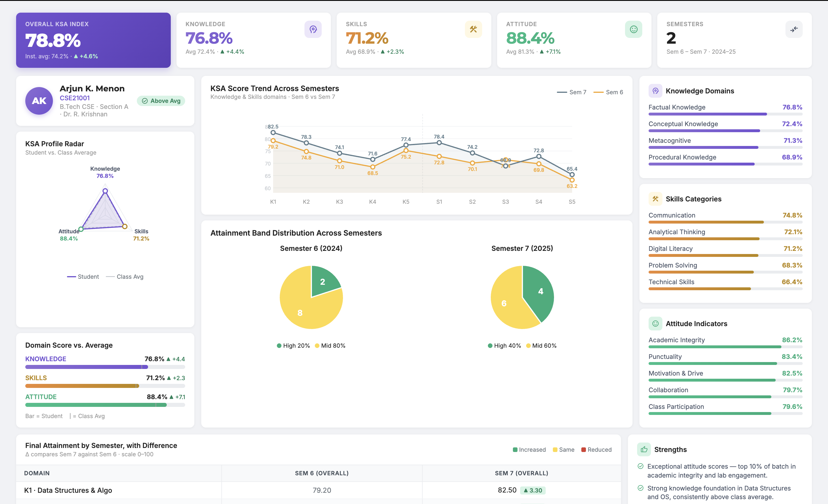Click the Above Avg badge

pos(161,101)
